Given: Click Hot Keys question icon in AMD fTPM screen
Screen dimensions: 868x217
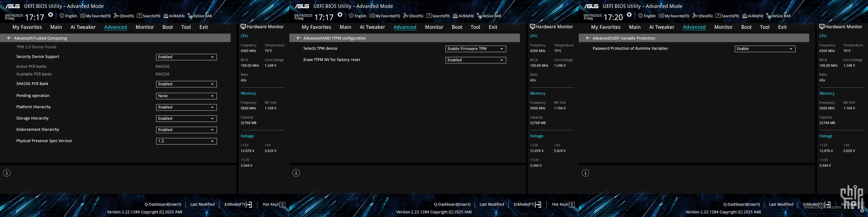Looking at the screenshot, I should (x=572, y=205).
